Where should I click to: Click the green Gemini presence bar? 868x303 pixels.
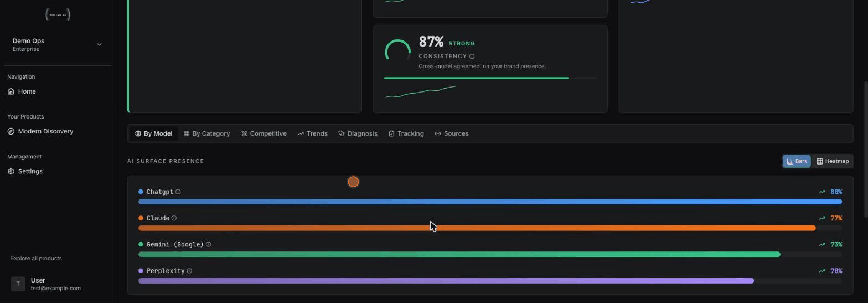coord(459,254)
